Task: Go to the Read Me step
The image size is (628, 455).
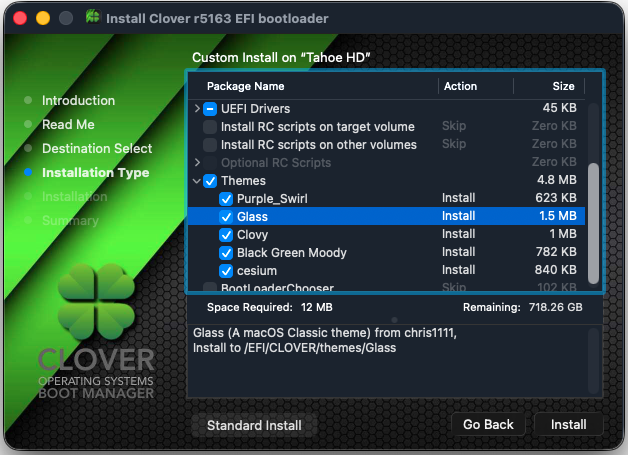Action: 68,125
